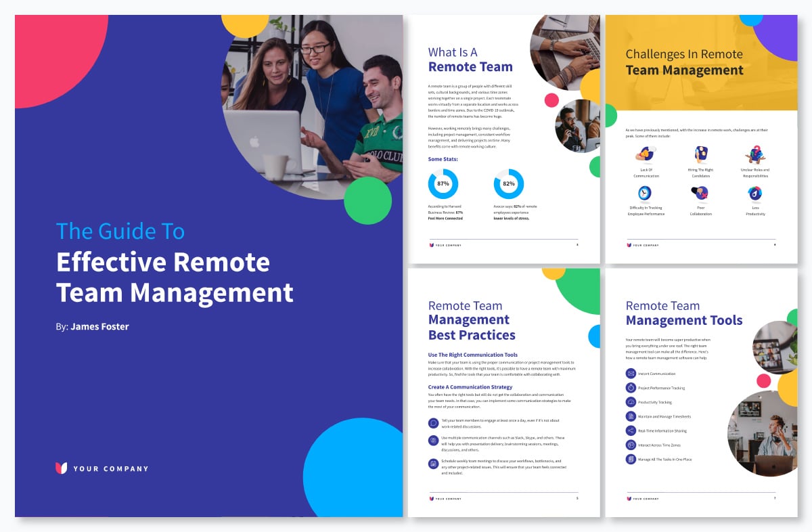The height and width of the screenshot is (532, 812).
Task: Click the video call laptop photo on Tools page
Action: point(775,345)
